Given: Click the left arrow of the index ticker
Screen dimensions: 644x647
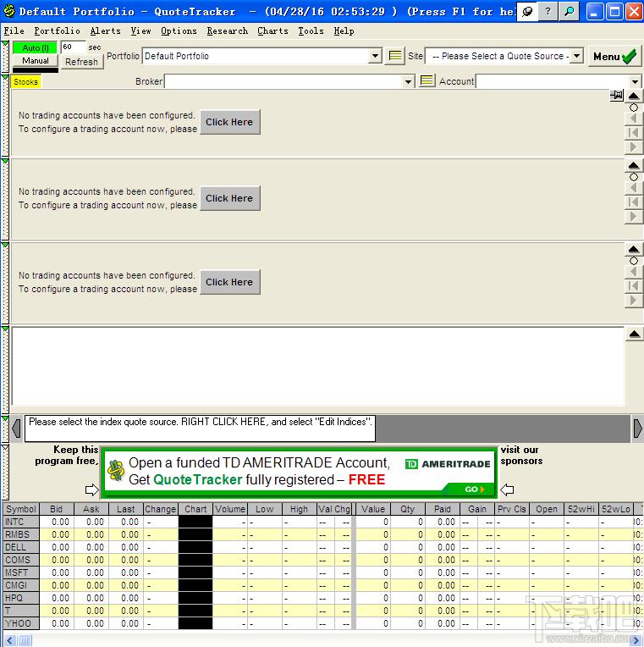Looking at the screenshot, I should [16, 429].
